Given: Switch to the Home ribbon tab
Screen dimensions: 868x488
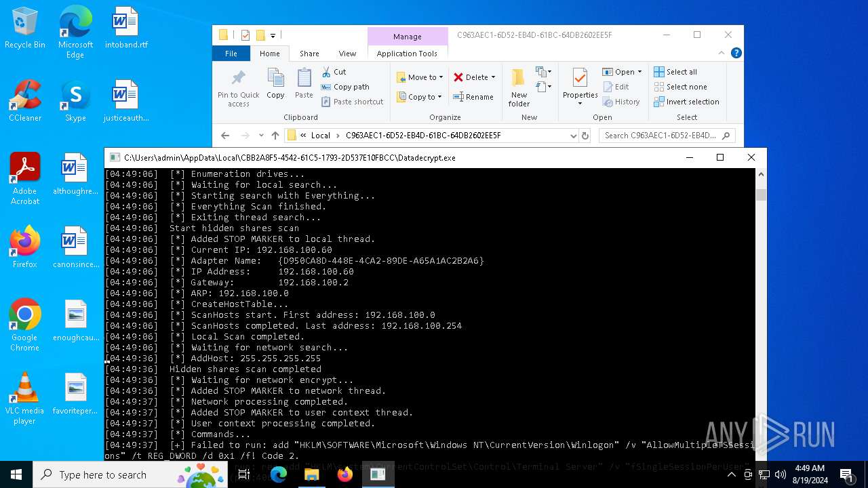Looking at the screenshot, I should coord(269,54).
